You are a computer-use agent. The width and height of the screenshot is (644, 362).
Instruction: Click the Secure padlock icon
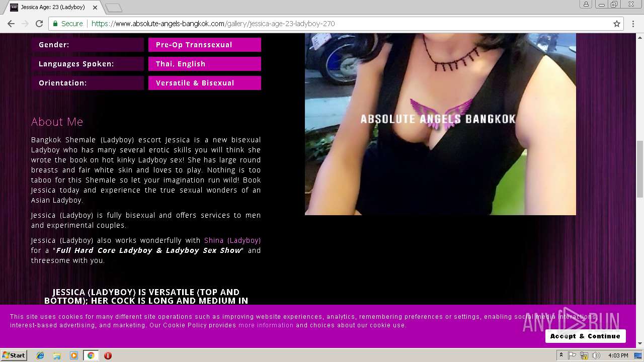click(56, 24)
